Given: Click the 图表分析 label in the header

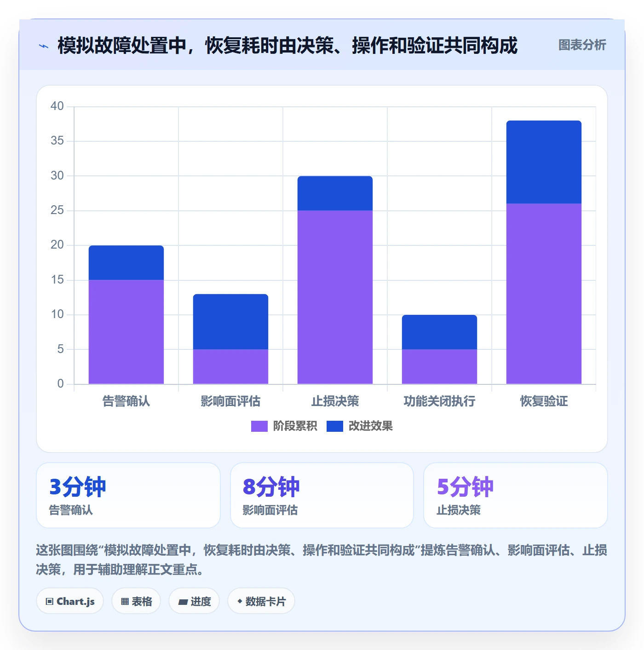Looking at the screenshot, I should (582, 45).
